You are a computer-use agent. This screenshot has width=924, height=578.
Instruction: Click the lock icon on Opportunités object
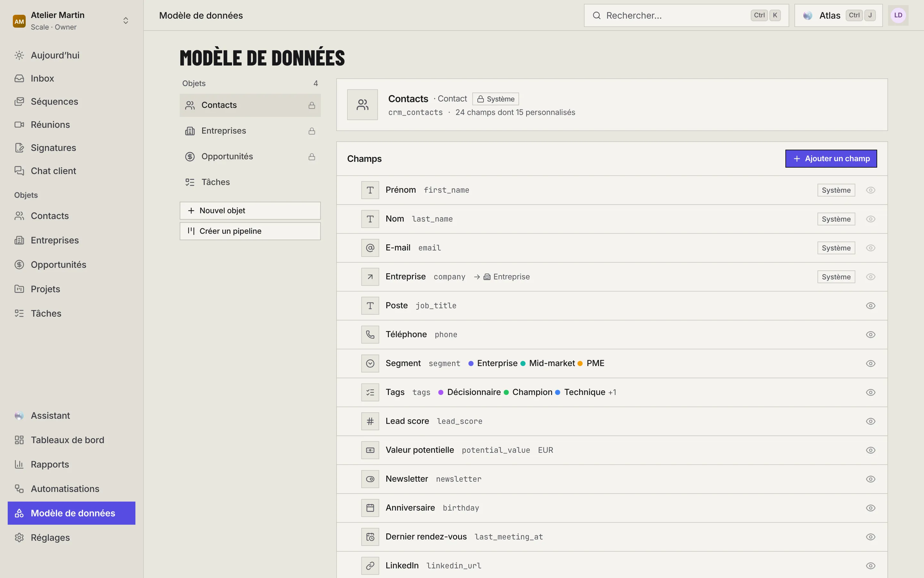[x=312, y=157]
